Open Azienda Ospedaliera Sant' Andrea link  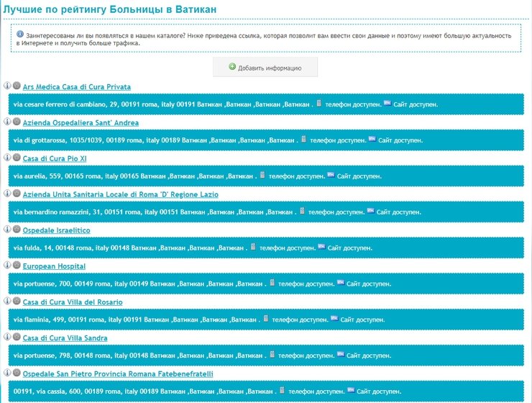[81, 123]
